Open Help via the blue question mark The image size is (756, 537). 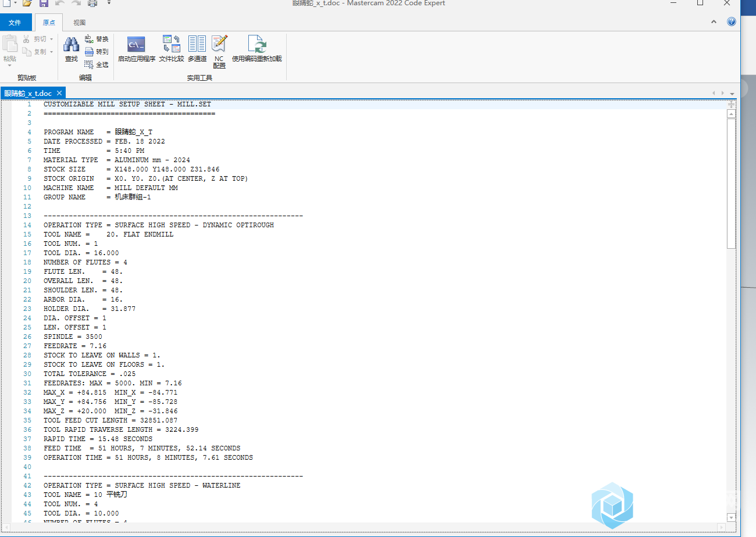(732, 22)
